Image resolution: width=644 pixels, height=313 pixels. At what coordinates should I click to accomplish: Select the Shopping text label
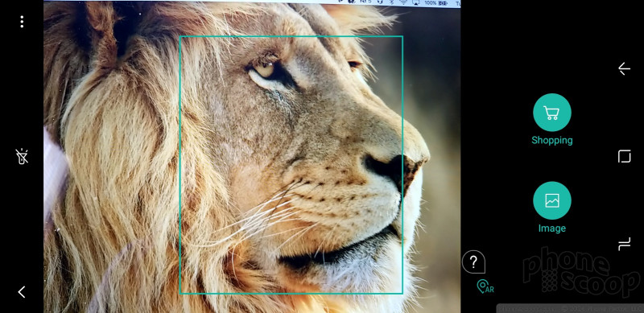[x=551, y=141]
